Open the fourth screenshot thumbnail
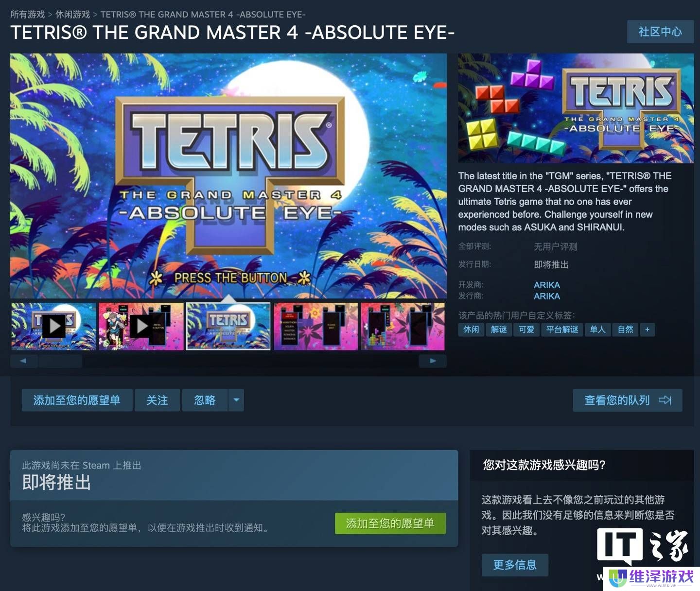This screenshot has height=591, width=700. pyautogui.click(x=316, y=326)
